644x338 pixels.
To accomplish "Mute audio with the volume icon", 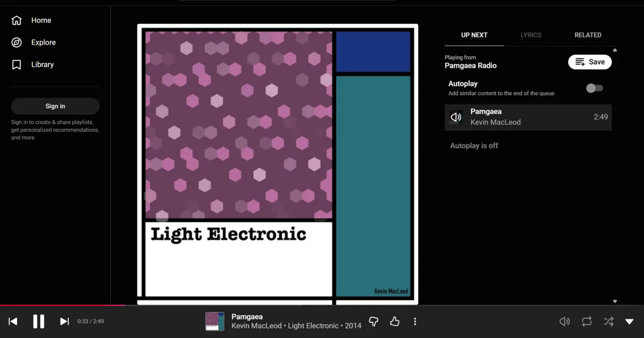I will 565,321.
